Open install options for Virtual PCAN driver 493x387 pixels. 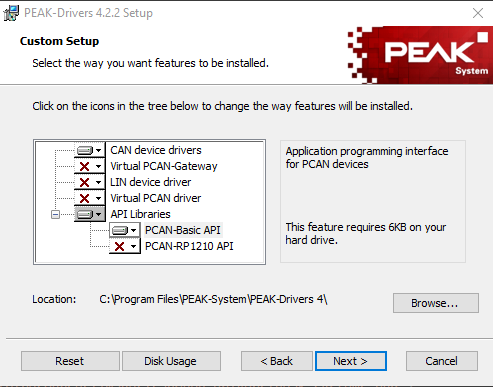coord(90,198)
